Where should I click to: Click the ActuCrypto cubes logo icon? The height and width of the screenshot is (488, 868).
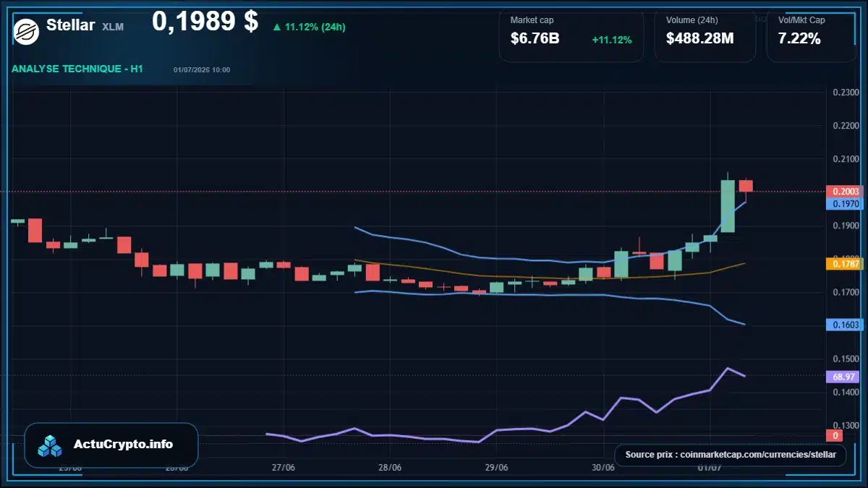(51, 445)
